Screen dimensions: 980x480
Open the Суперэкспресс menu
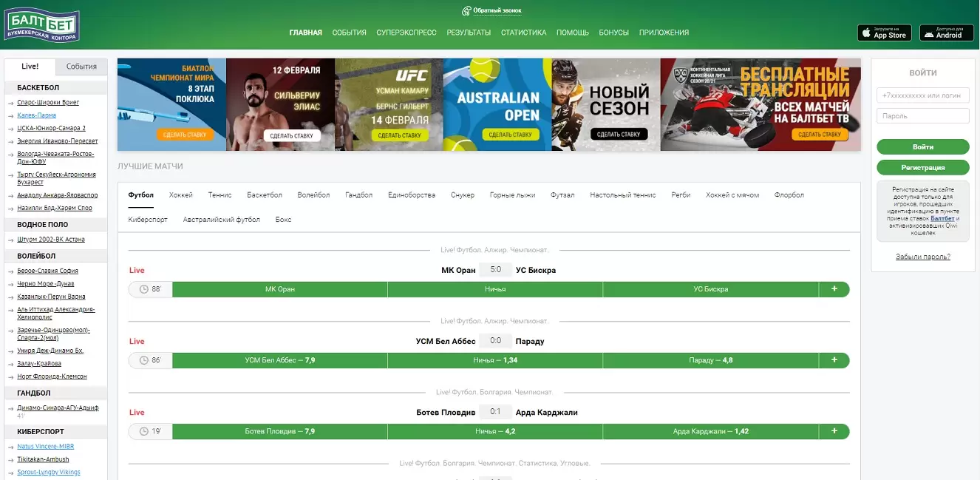click(406, 33)
